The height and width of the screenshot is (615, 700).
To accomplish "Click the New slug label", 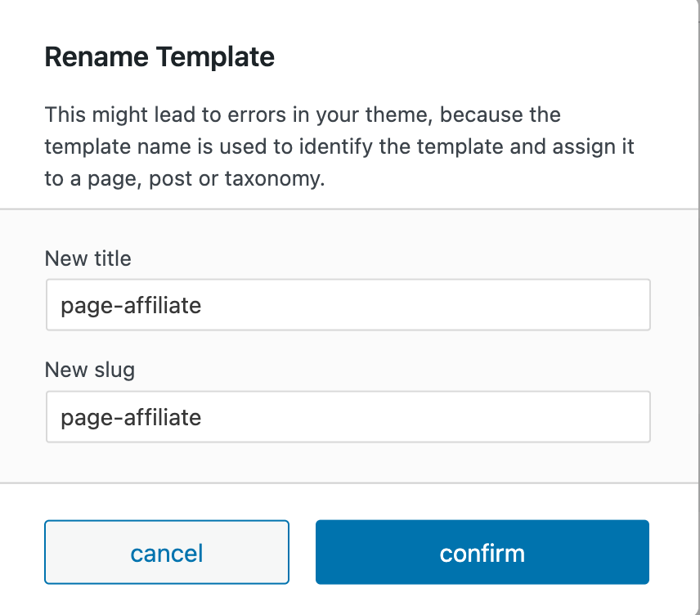I will coord(89,370).
